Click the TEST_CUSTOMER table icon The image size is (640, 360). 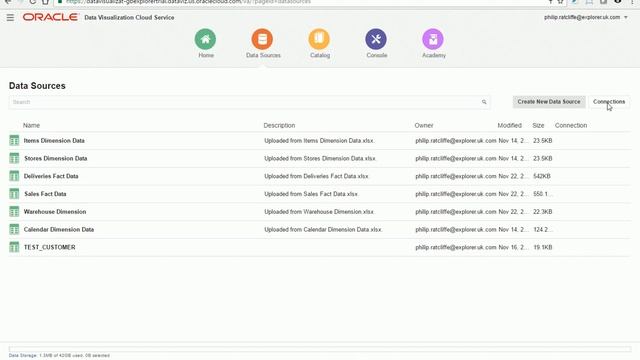(14, 247)
